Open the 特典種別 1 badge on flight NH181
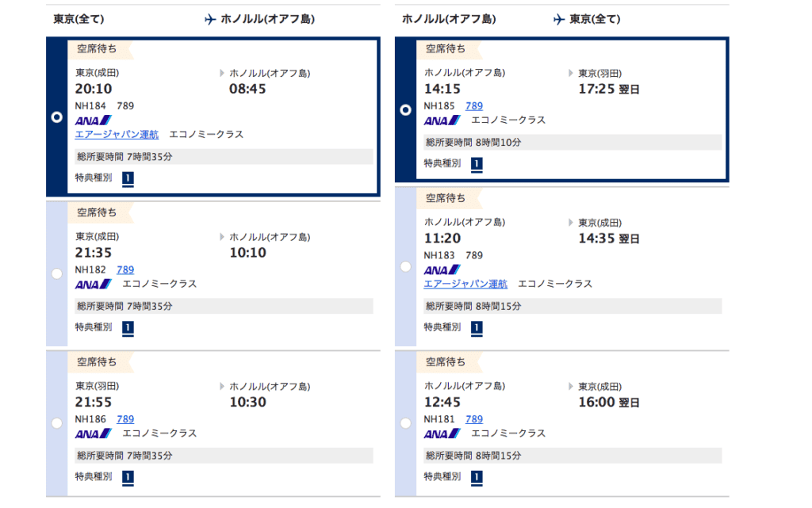The height and width of the screenshot is (508, 812). (476, 477)
